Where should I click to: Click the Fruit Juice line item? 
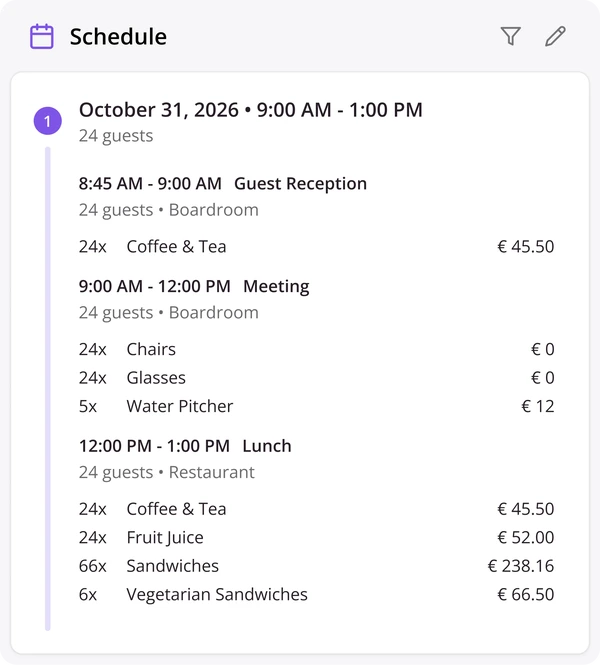tap(316, 537)
